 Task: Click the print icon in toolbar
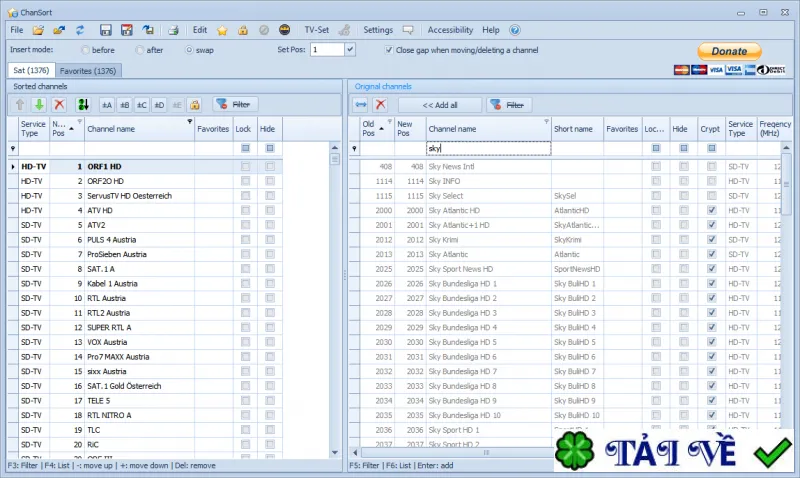tap(173, 30)
